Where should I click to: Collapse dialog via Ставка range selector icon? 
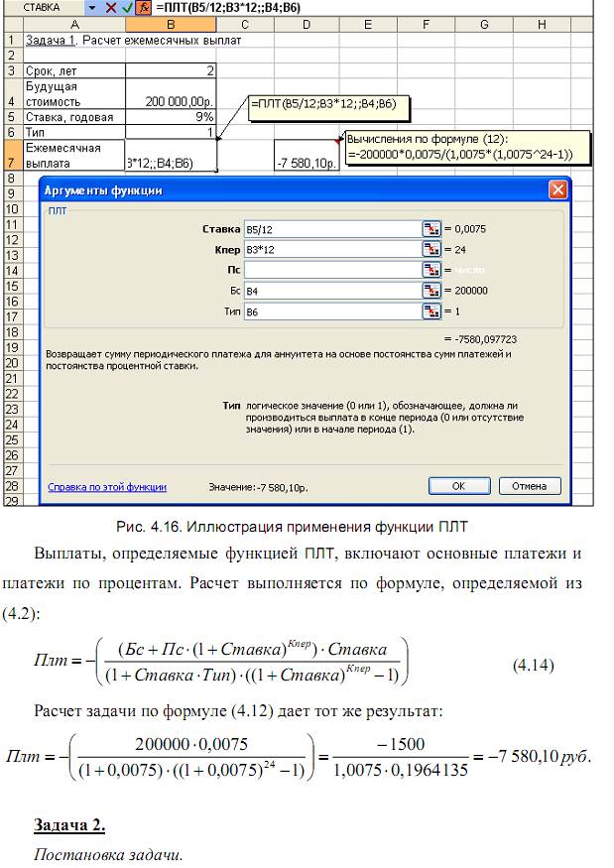click(x=431, y=228)
